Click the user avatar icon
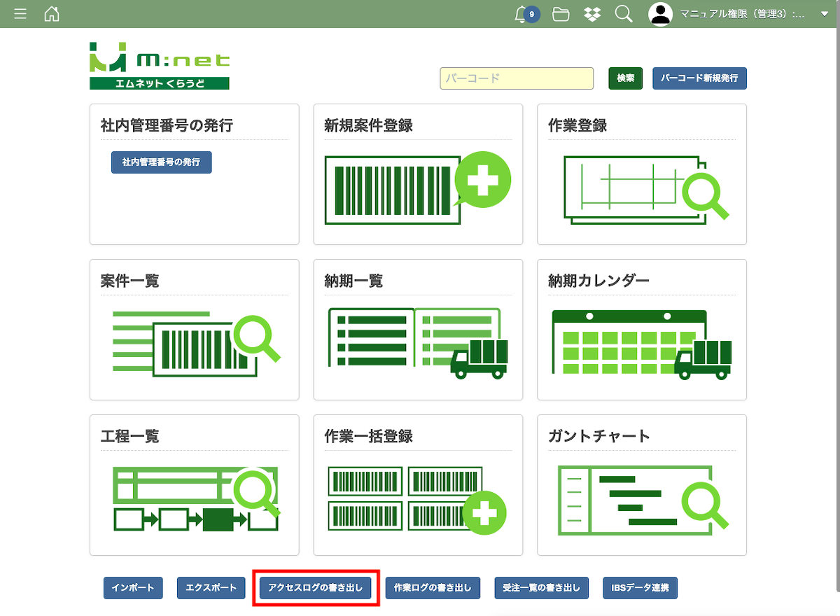Viewport: 840px width, 616px height. pos(660,14)
